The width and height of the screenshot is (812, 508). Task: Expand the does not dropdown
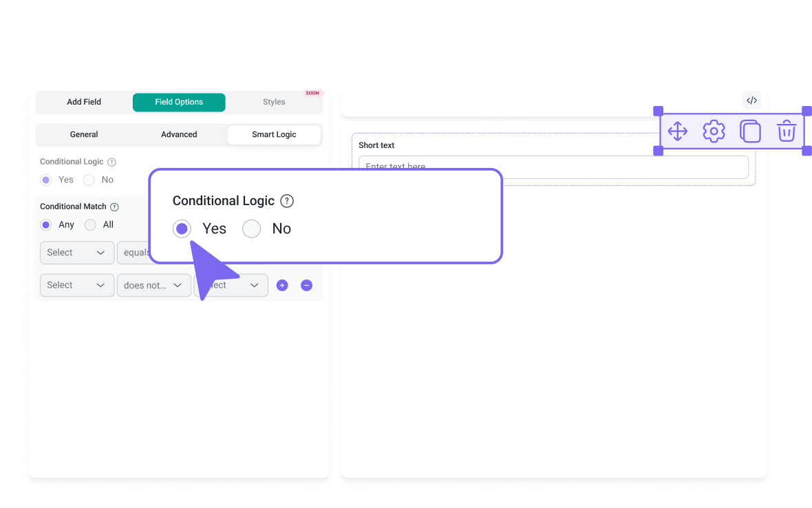[154, 285]
